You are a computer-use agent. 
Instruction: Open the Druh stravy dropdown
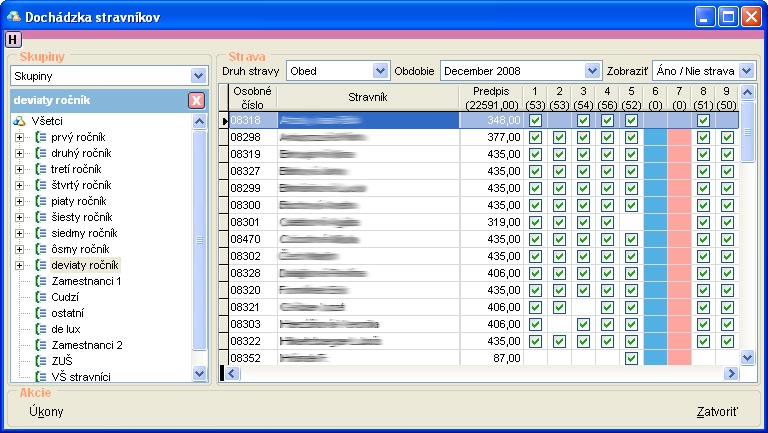(380, 71)
